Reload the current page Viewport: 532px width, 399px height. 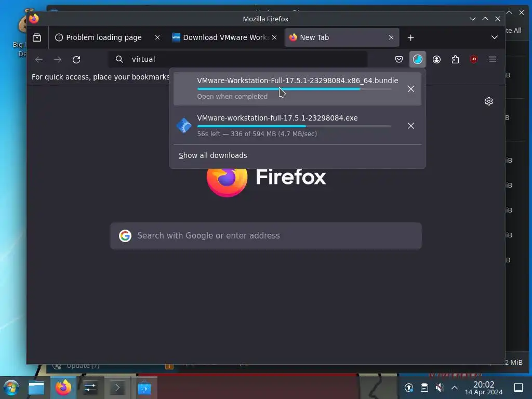[76, 60]
